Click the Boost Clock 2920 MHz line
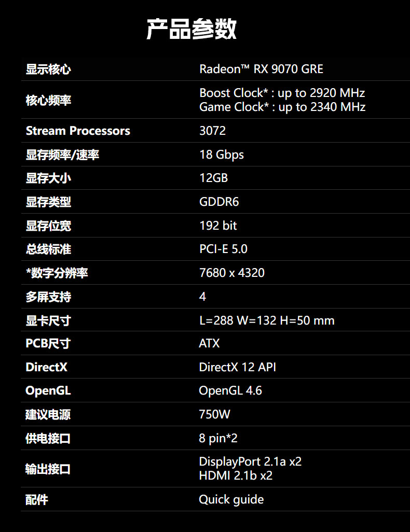 click(282, 93)
